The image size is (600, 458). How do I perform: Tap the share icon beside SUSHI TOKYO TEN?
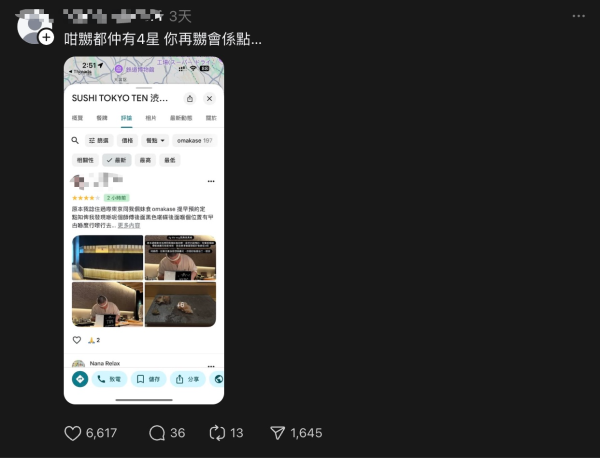pos(190,99)
